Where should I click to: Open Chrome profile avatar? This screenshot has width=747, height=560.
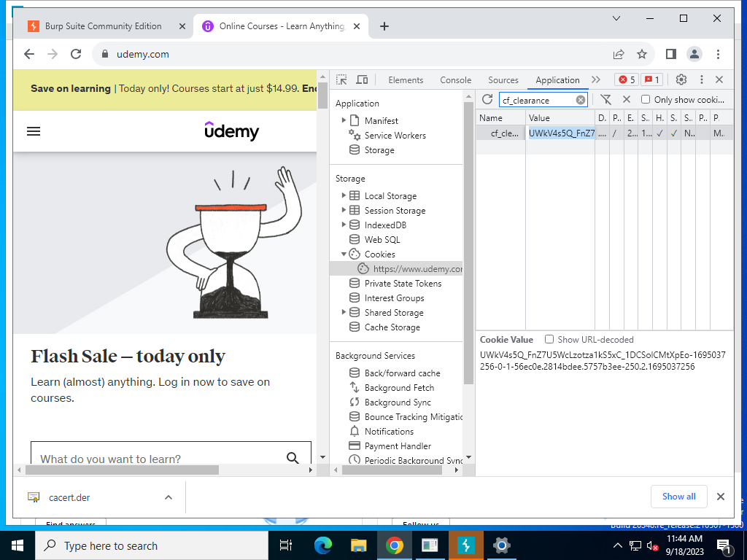pos(694,54)
